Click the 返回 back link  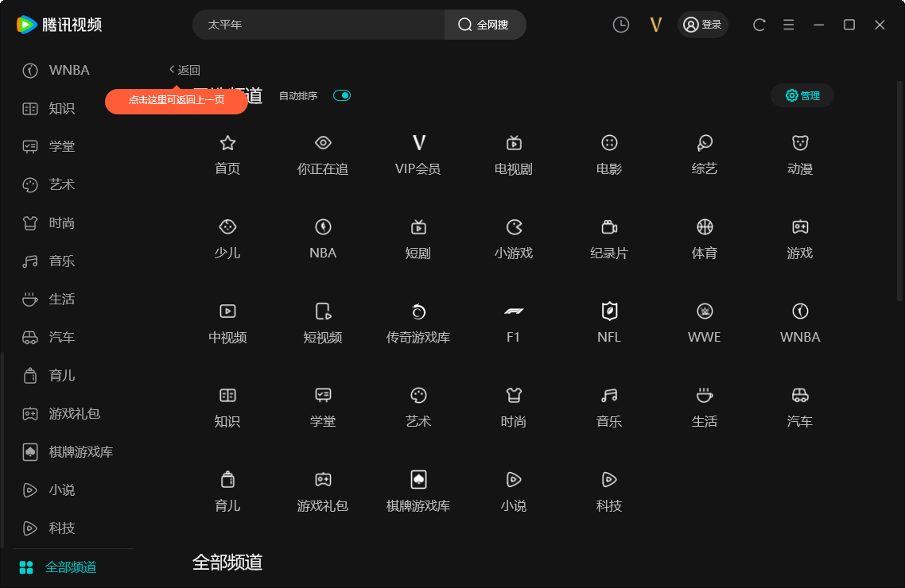[x=184, y=70]
